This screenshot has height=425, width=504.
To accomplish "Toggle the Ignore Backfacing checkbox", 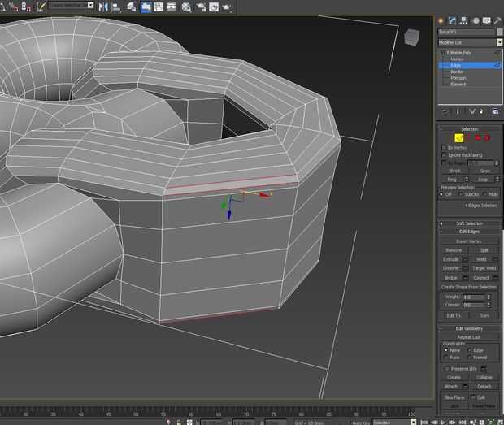I will tap(443, 154).
